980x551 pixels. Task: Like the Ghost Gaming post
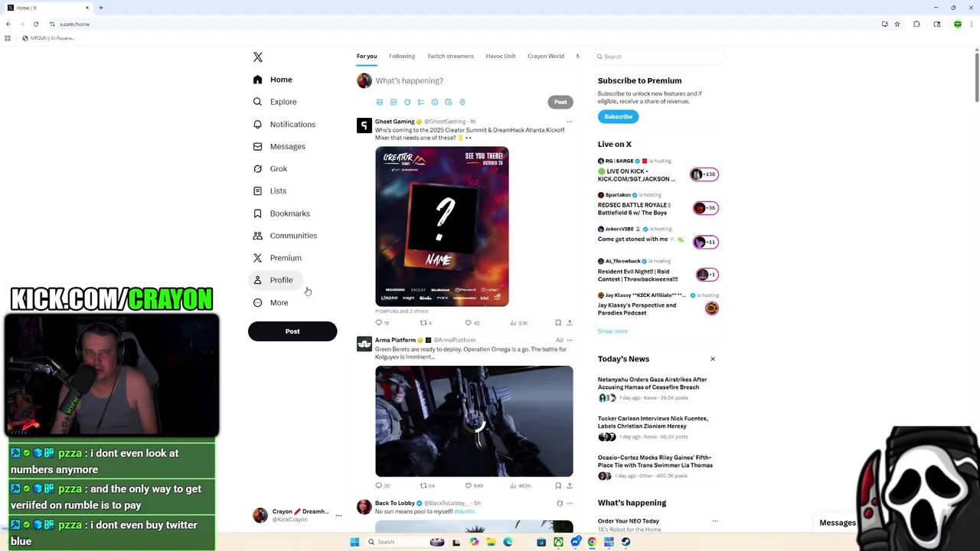click(472, 323)
